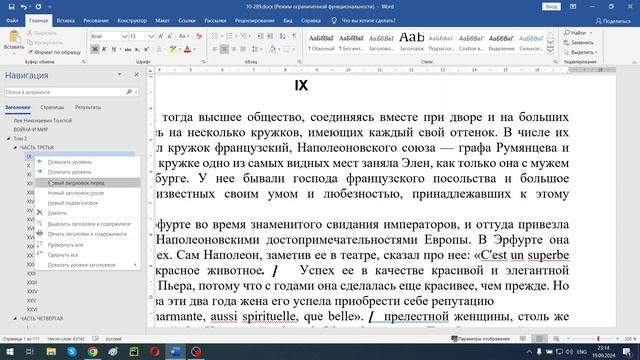Open the Выделить (Select) dropdown
This screenshot has height=360, width=640.
580,52
